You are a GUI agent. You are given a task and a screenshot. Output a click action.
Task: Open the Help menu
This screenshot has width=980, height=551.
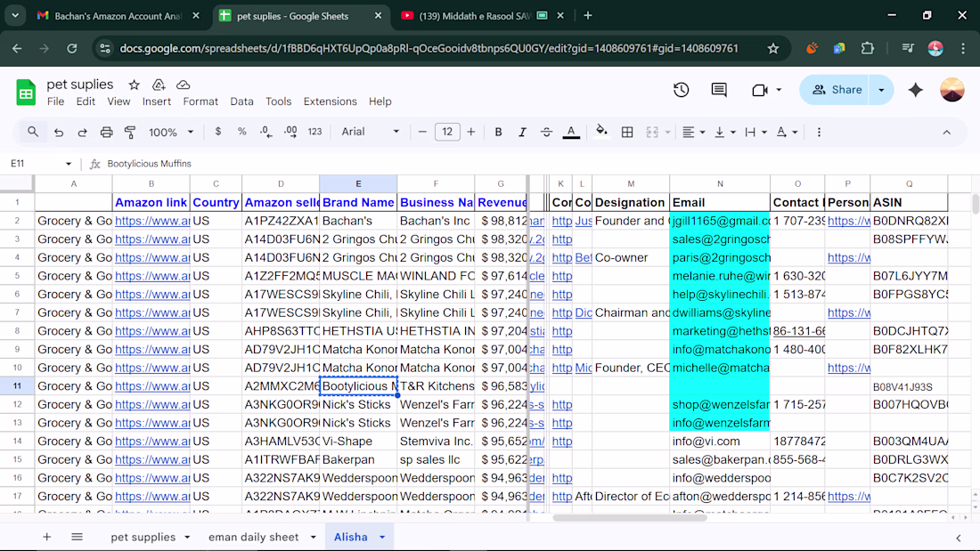(x=380, y=101)
